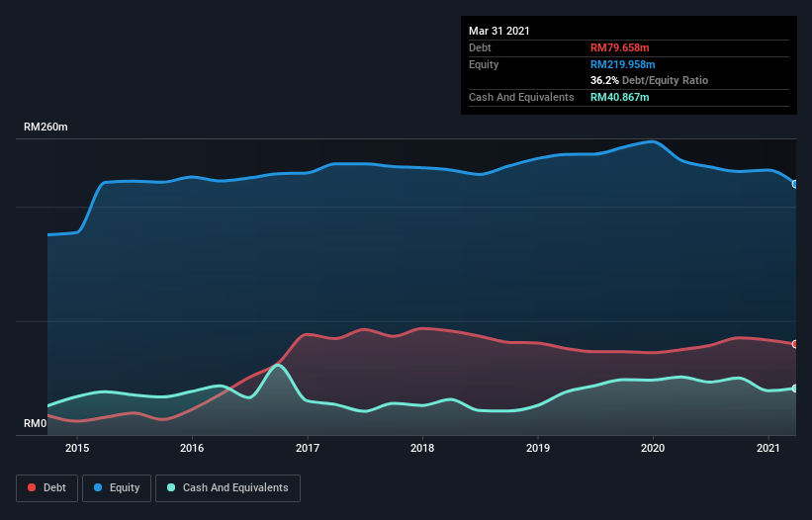
Task: Click the 36.2% Debt/Equity Ratio text
Action: tap(650, 80)
